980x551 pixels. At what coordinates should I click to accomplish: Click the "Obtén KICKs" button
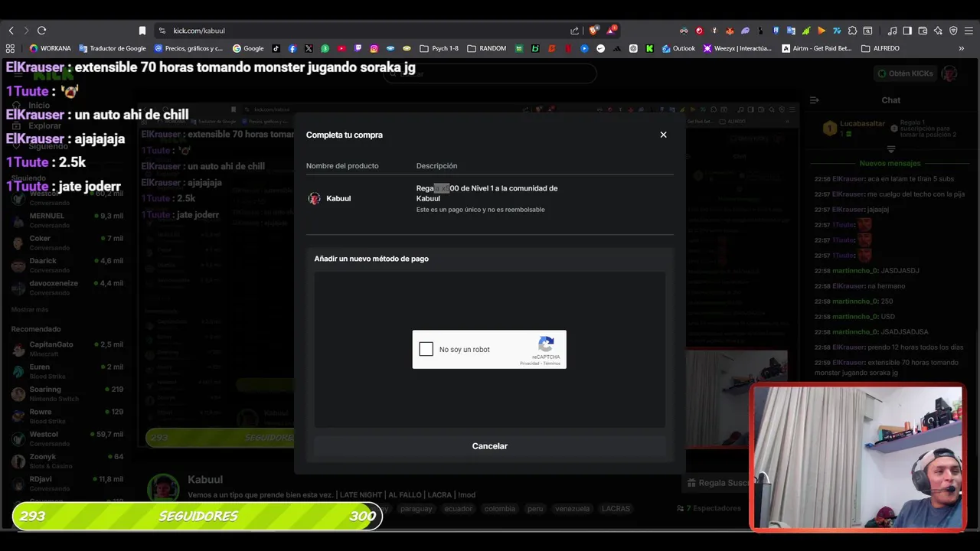pos(905,73)
